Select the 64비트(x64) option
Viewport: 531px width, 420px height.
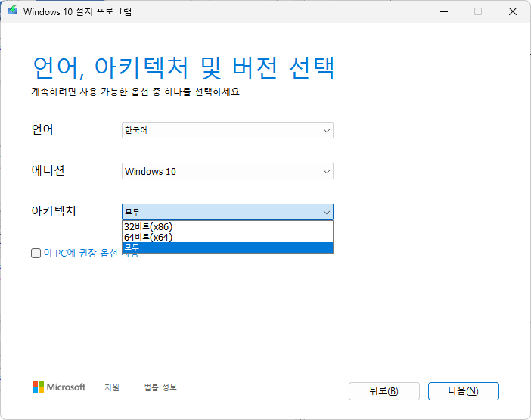(x=227, y=237)
